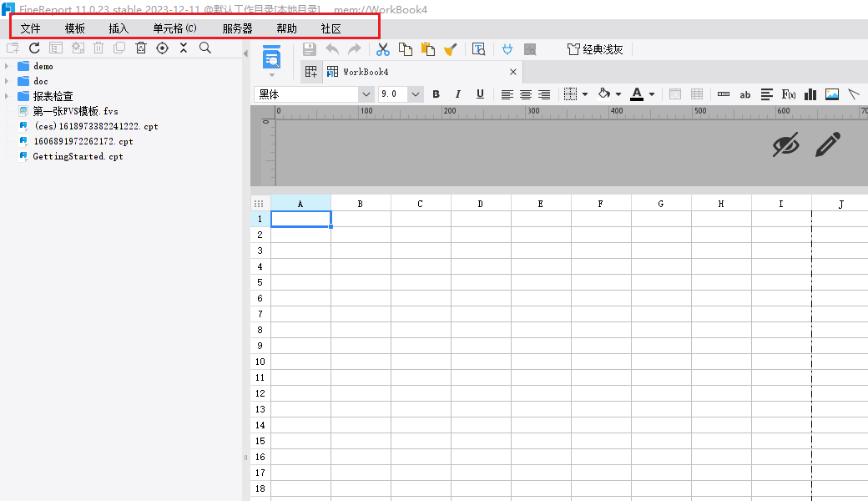The width and height of the screenshot is (868, 501).
Task: Open the 帮助 menu
Action: pos(287,28)
